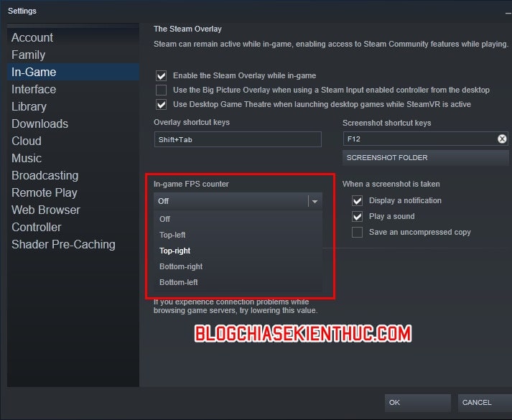Viewport: 512px width, 420px height.
Task: Minimize the Settings window
Action: click(508, 13)
